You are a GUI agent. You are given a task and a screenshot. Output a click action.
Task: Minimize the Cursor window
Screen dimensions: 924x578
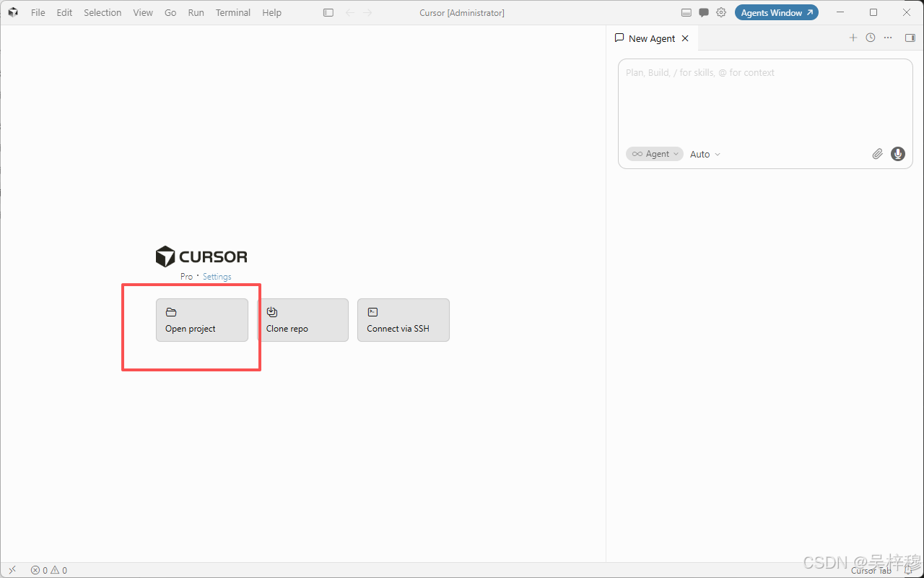tap(840, 13)
